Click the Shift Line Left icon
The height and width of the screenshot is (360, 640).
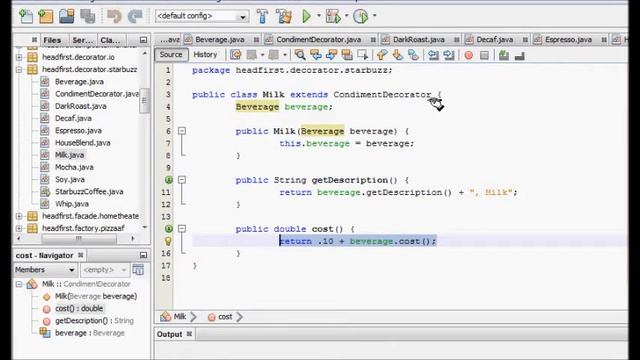click(x=433, y=55)
